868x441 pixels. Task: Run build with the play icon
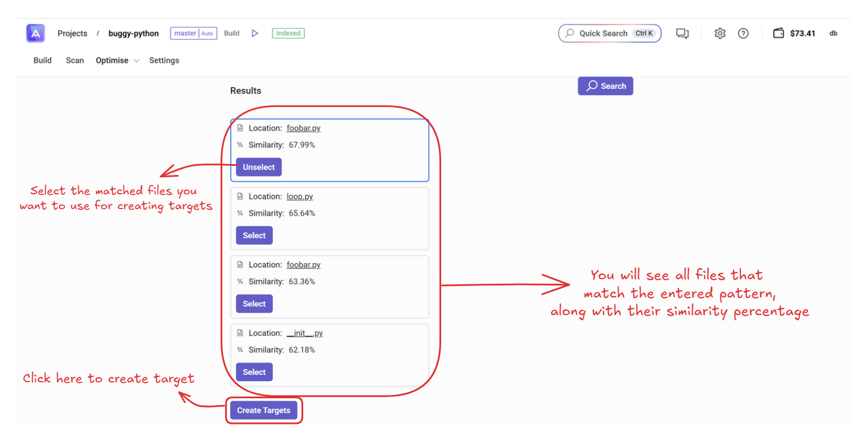(255, 34)
